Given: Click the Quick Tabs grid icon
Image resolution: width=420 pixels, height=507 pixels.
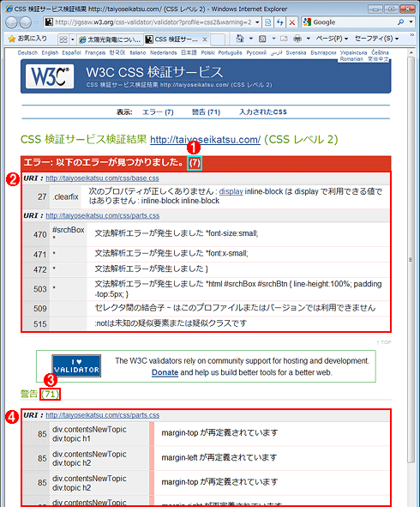Looking at the screenshot, I should click(x=63, y=39).
